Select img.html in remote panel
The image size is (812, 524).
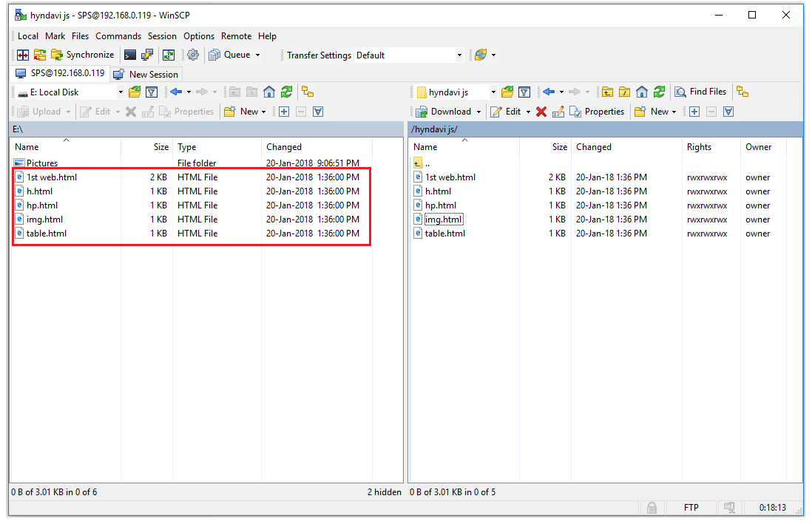[443, 220]
